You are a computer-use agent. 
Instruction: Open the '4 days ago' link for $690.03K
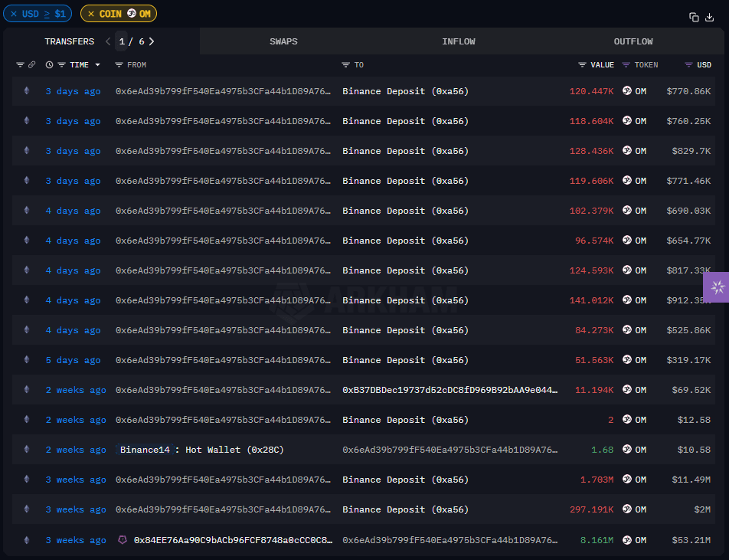(73, 211)
